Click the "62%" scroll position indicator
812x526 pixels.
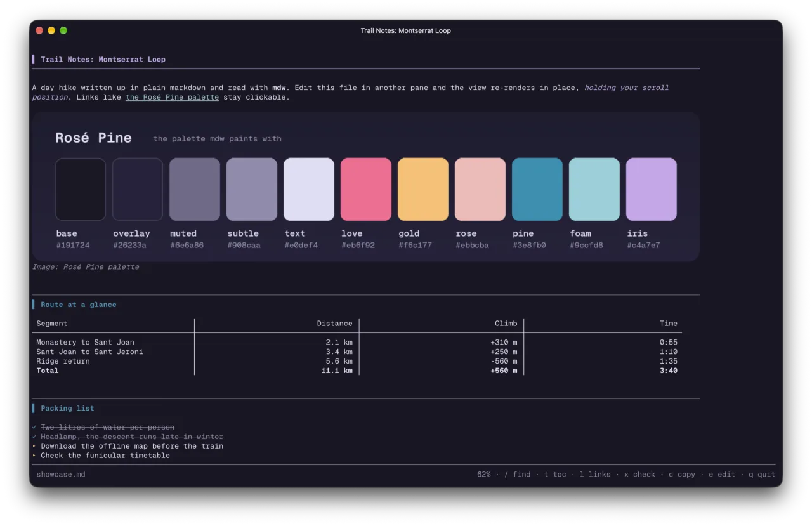484,475
